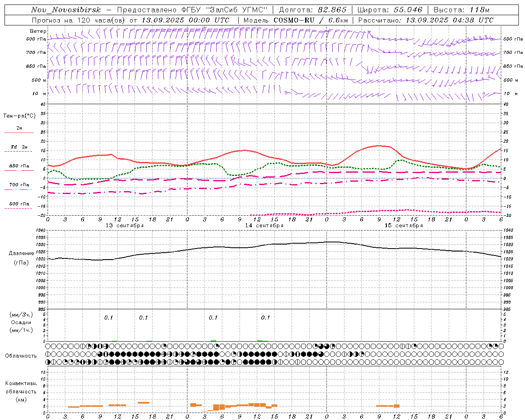Click the dotted line sample under 500 гПа temperature legend
Image resolution: width=525 pixels, height=420 pixels.
(x=19, y=209)
